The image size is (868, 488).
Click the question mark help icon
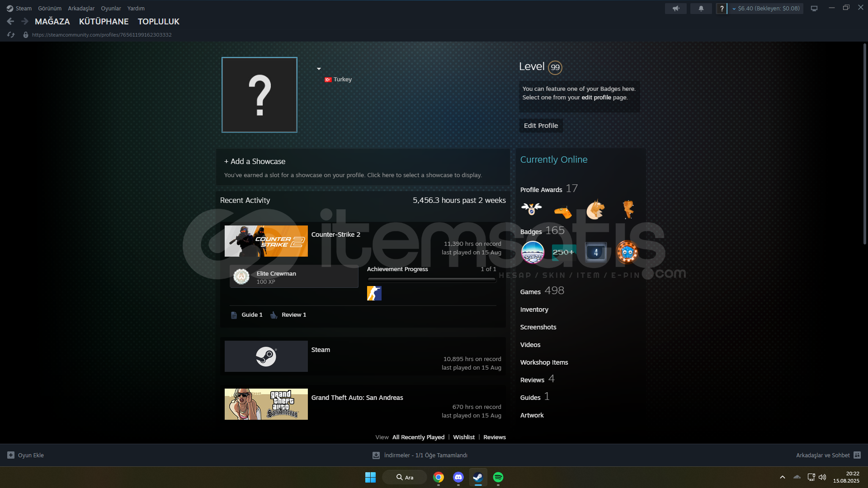point(722,9)
